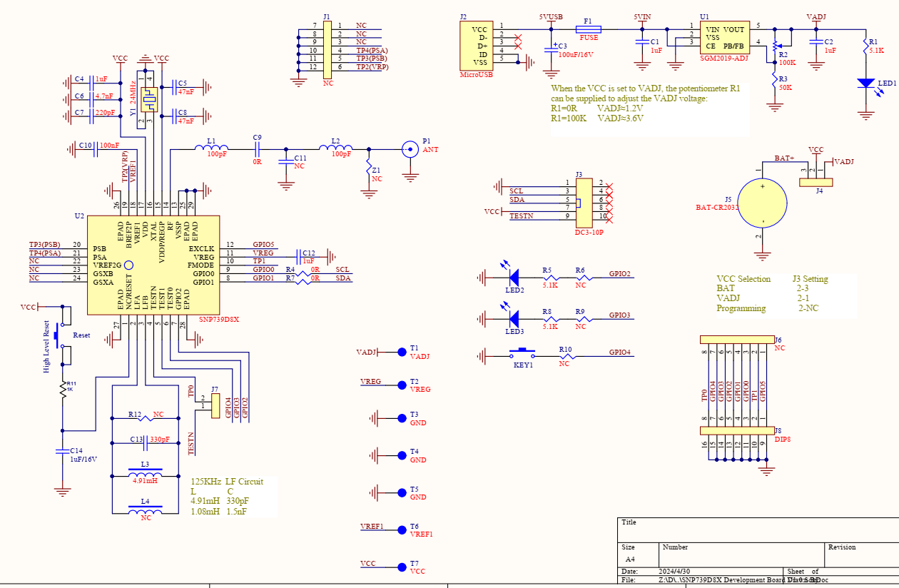Click resistor R1 5.1K near LED1
The image size is (899, 588).
(x=865, y=48)
